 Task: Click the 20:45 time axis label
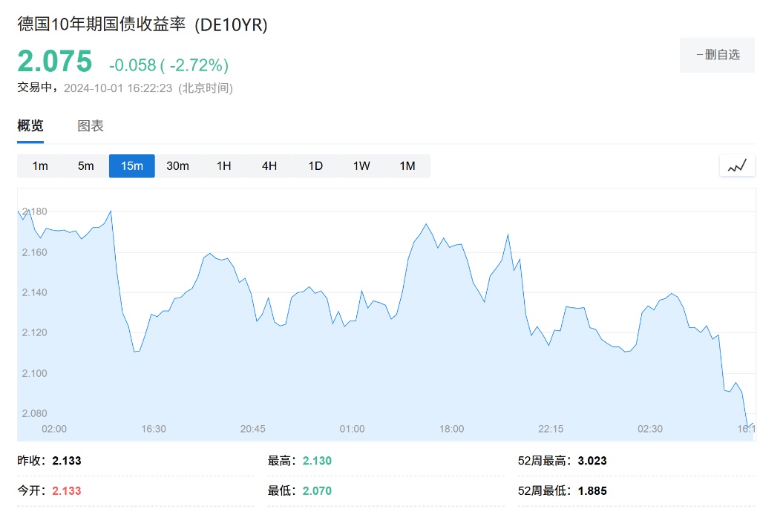[x=252, y=429]
